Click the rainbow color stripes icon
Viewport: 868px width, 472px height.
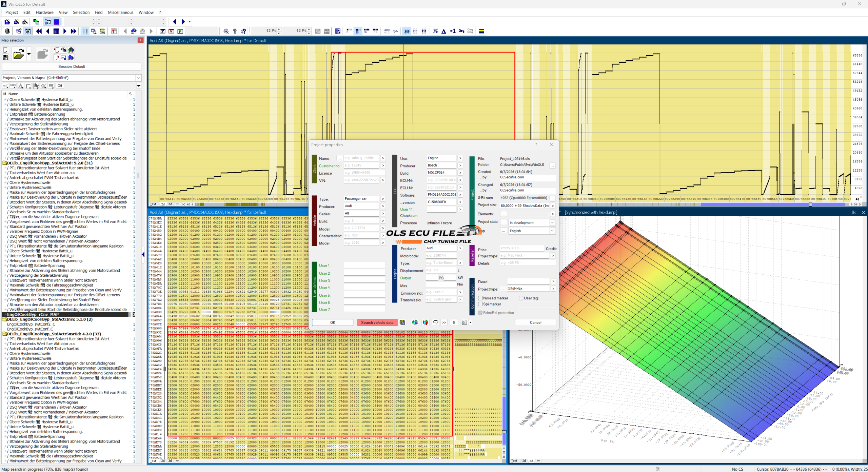tap(481, 31)
